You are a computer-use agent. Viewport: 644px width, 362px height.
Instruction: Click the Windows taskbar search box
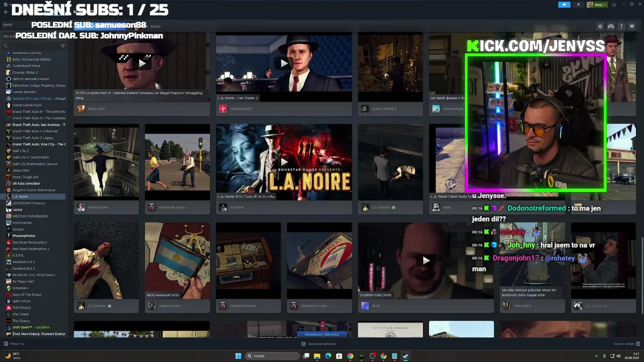pos(272,356)
